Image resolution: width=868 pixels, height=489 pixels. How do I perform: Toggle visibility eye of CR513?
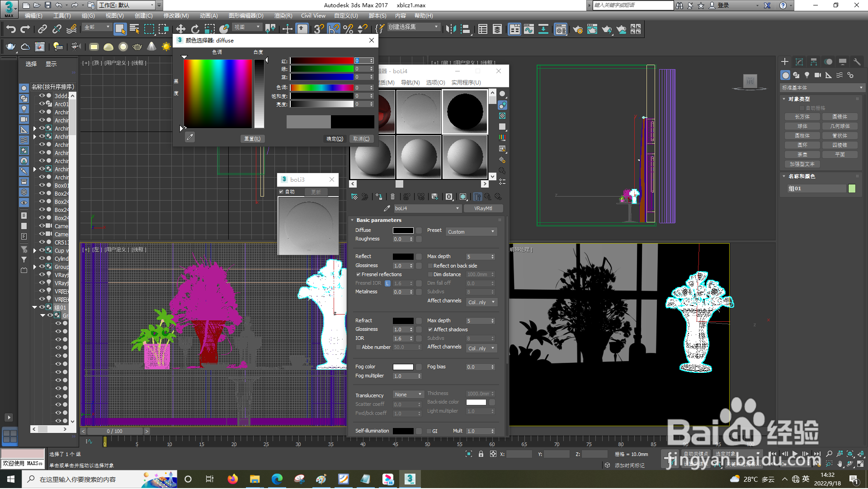click(42, 242)
